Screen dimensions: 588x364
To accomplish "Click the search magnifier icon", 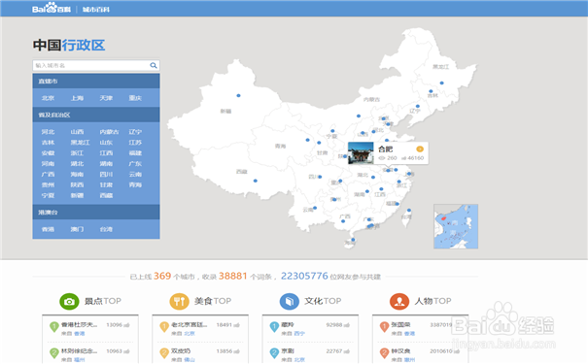I will pos(154,66).
